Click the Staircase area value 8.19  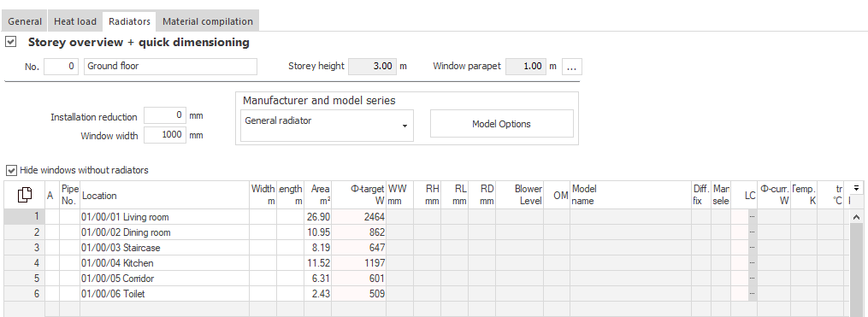tap(318, 247)
